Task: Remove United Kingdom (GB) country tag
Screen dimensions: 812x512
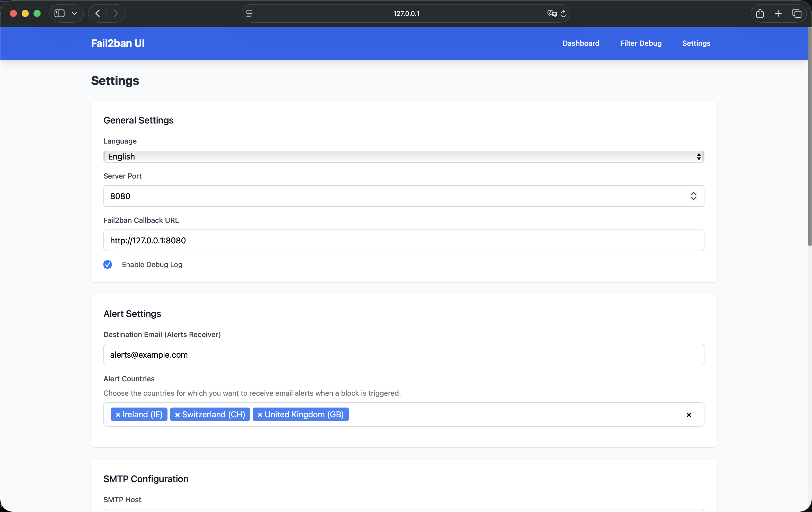Action: (x=260, y=415)
